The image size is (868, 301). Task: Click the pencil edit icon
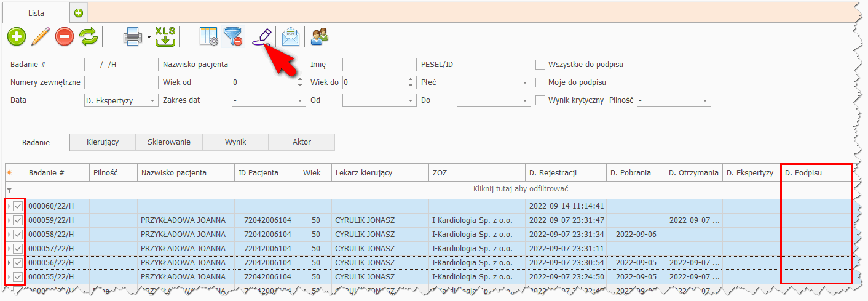(x=40, y=37)
